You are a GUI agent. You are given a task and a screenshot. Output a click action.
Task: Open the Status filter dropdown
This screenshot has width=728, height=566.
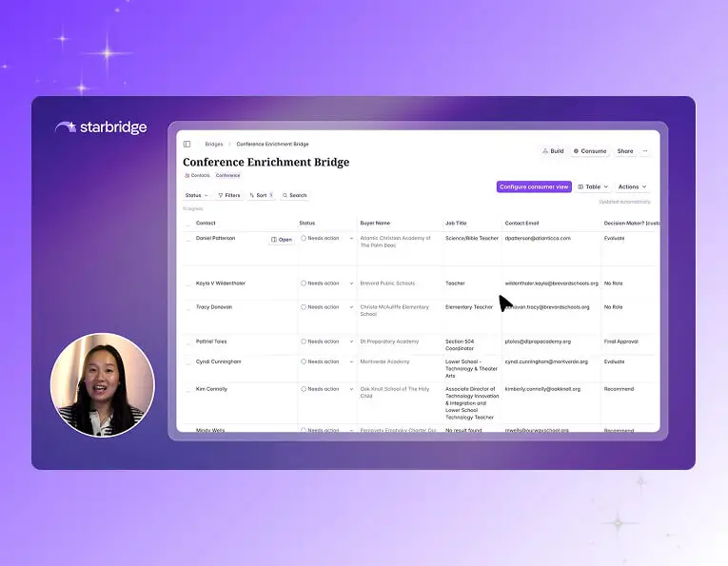click(x=196, y=195)
